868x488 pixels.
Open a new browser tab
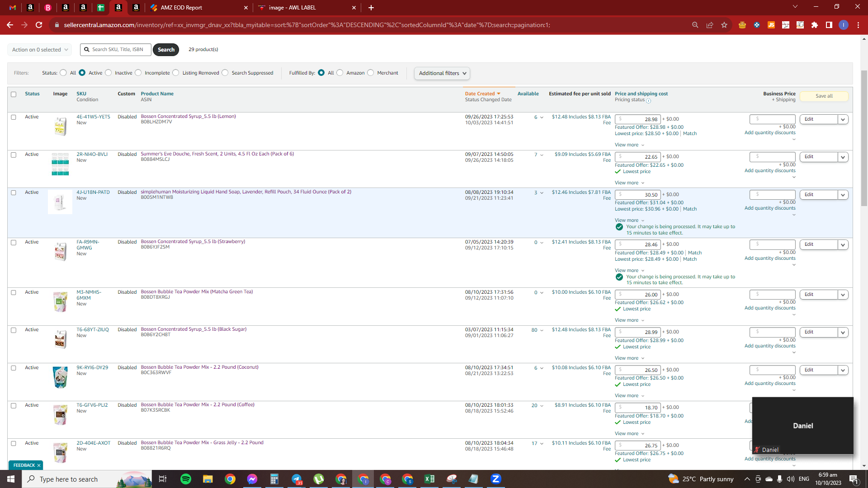371,8
